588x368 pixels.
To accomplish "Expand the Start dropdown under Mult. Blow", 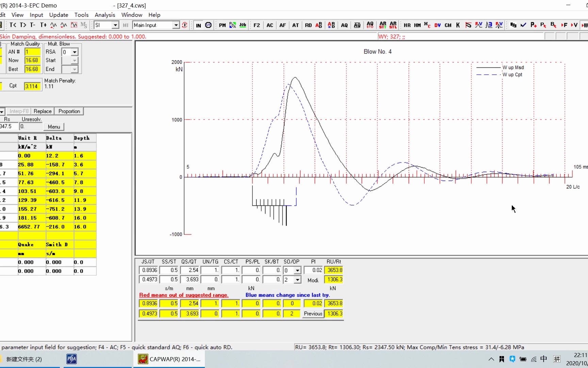I will [x=75, y=61].
